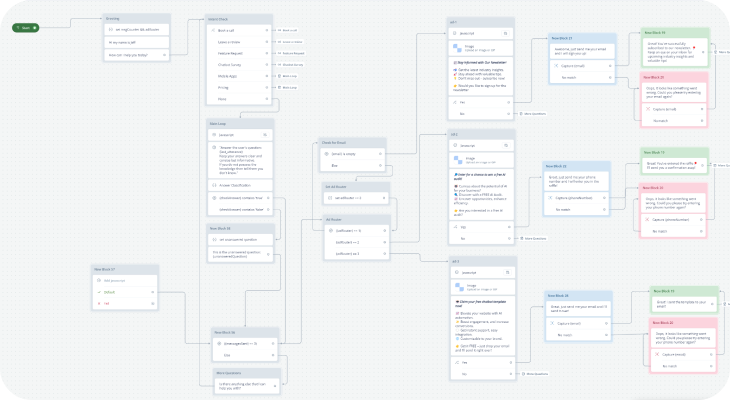Follow the Chatbot Survey go-to label

pos(291,65)
